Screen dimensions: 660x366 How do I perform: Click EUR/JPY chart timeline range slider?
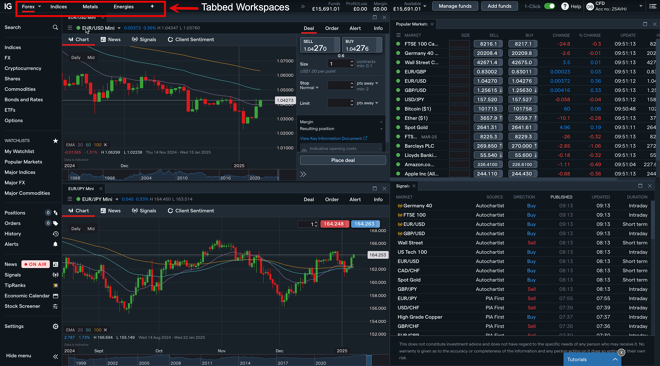pyautogui.click(x=217, y=360)
